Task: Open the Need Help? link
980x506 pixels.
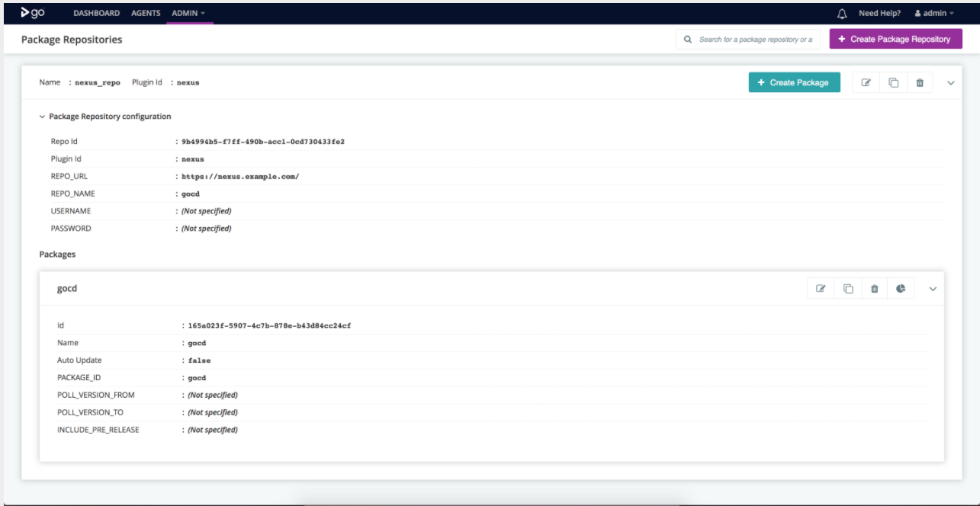Action: [x=879, y=14]
